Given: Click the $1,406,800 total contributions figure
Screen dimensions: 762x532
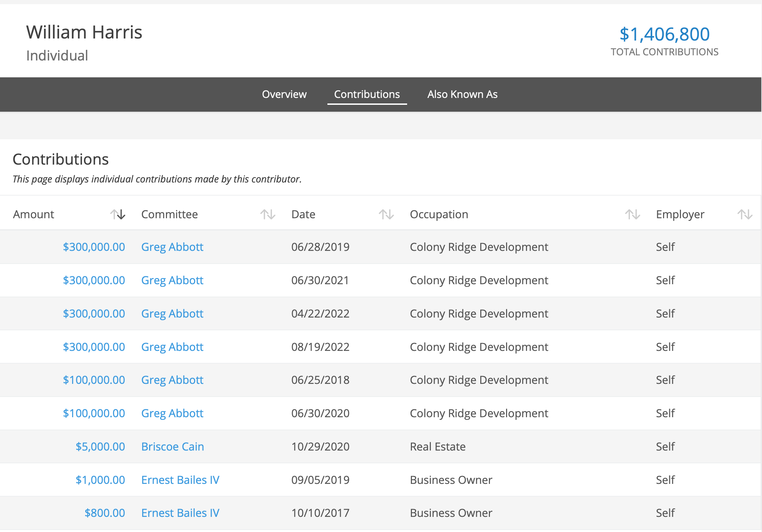Looking at the screenshot, I should [x=664, y=34].
